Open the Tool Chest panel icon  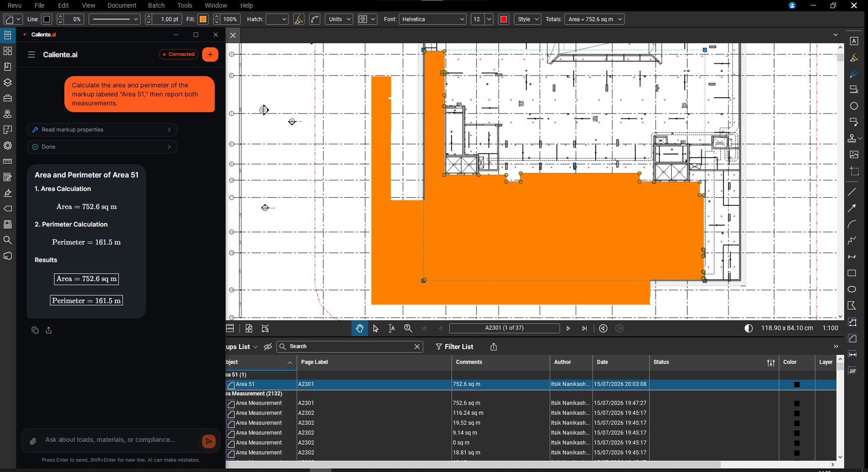coord(8,98)
